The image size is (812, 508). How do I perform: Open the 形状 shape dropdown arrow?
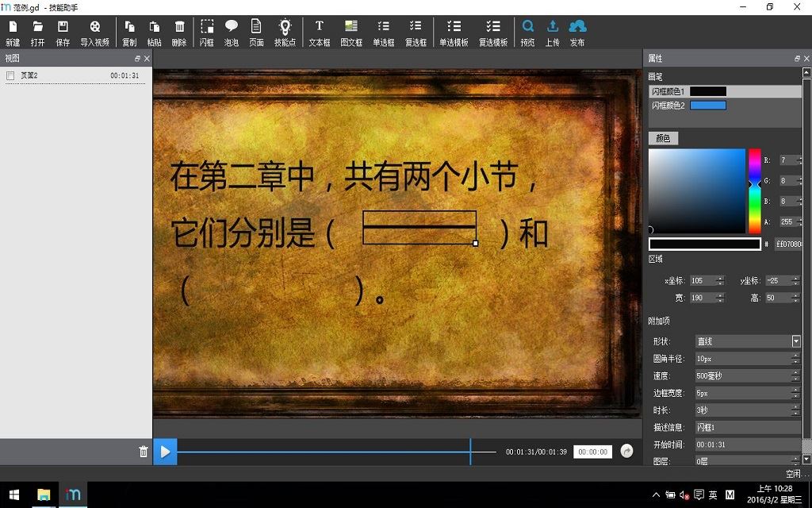click(796, 341)
